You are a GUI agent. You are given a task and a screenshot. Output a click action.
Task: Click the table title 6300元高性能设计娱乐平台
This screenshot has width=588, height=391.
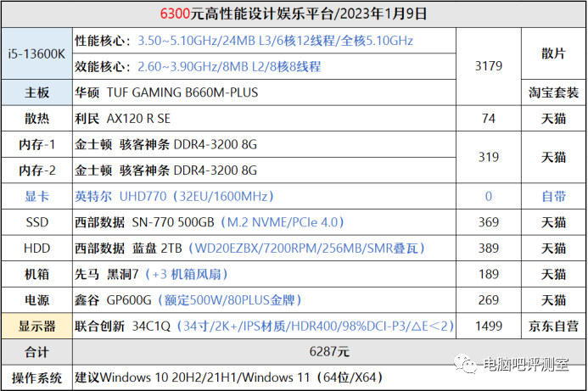[x=247, y=14]
